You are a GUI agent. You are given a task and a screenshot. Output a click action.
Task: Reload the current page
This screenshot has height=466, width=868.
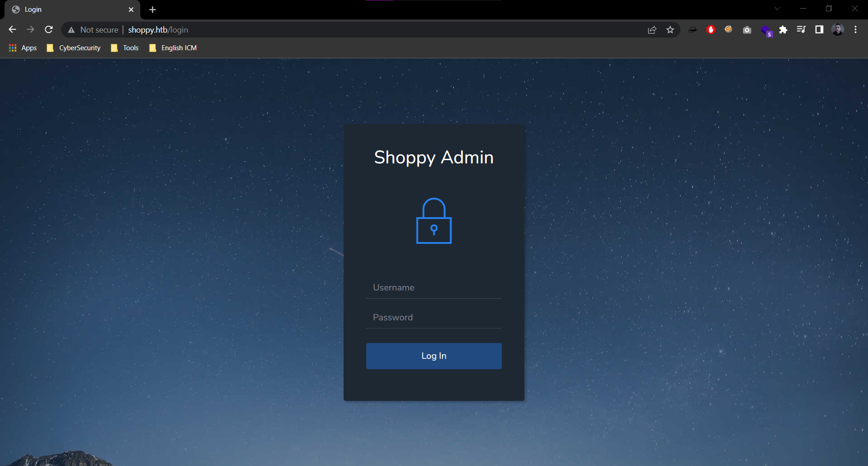coord(49,30)
